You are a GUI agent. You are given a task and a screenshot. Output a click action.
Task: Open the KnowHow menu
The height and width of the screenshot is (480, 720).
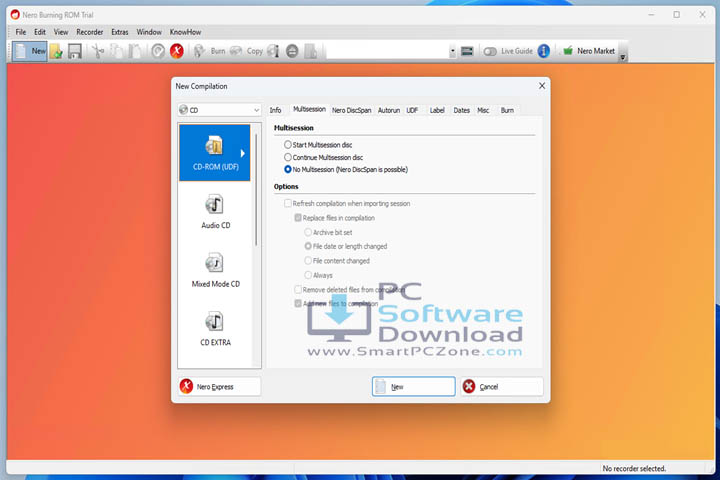[185, 32]
